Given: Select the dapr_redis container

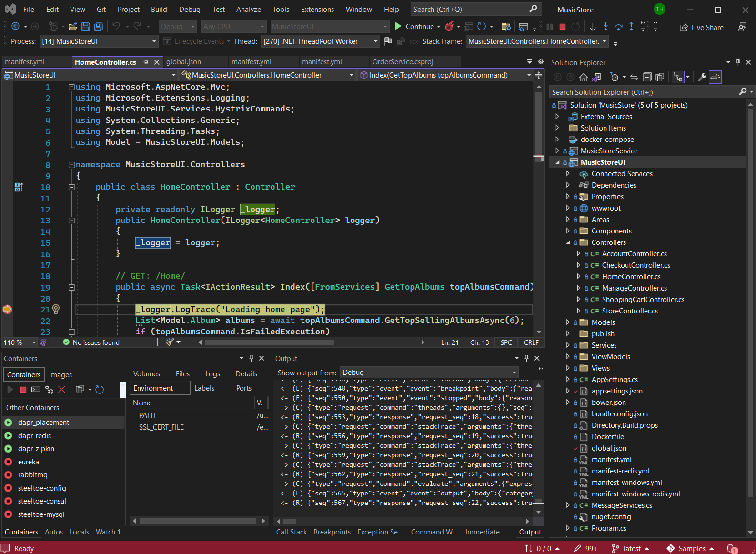Looking at the screenshot, I should tap(34, 436).
